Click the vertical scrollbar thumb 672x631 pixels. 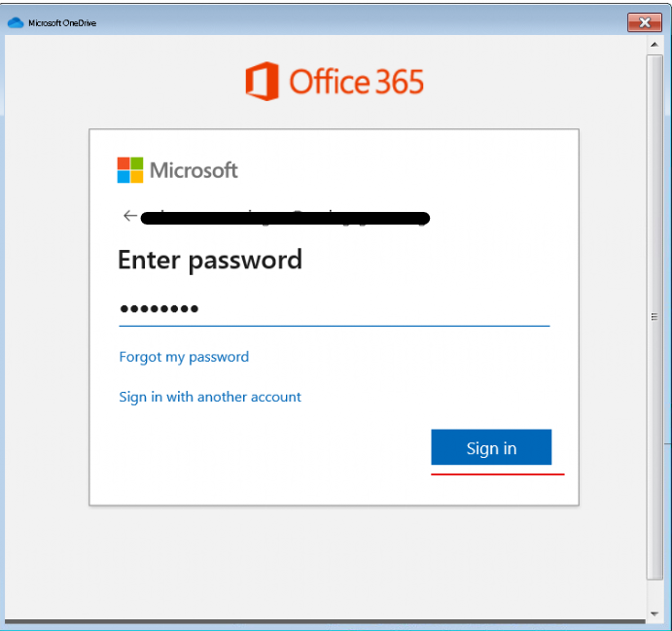coord(654,317)
